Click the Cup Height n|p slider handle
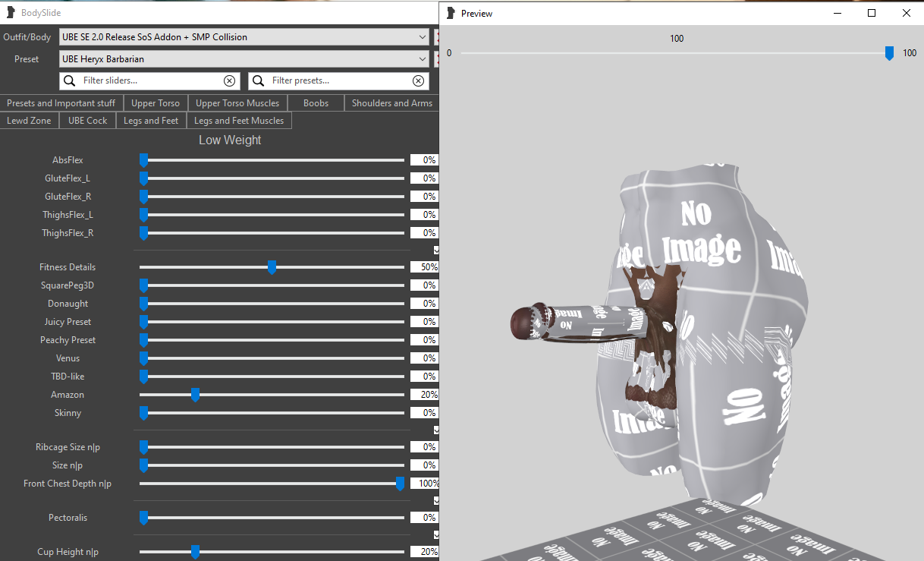This screenshot has width=924, height=561. click(x=195, y=552)
